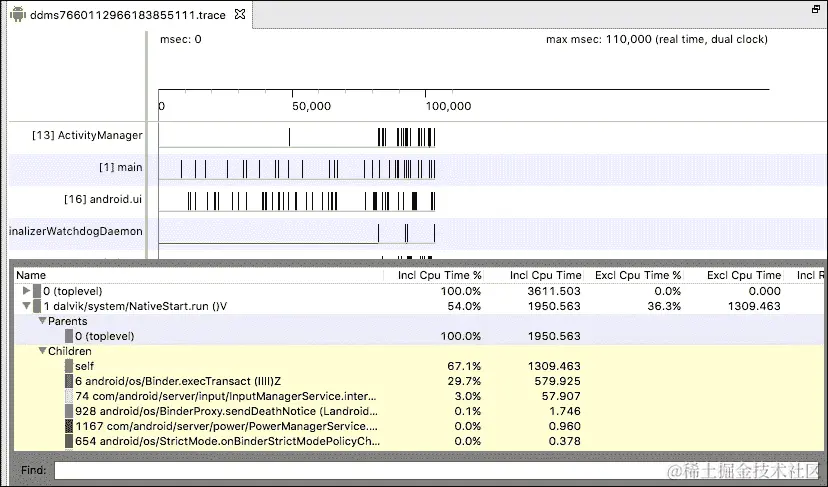Collapse the Parents section
This screenshot has height=487, width=828.
[42, 321]
